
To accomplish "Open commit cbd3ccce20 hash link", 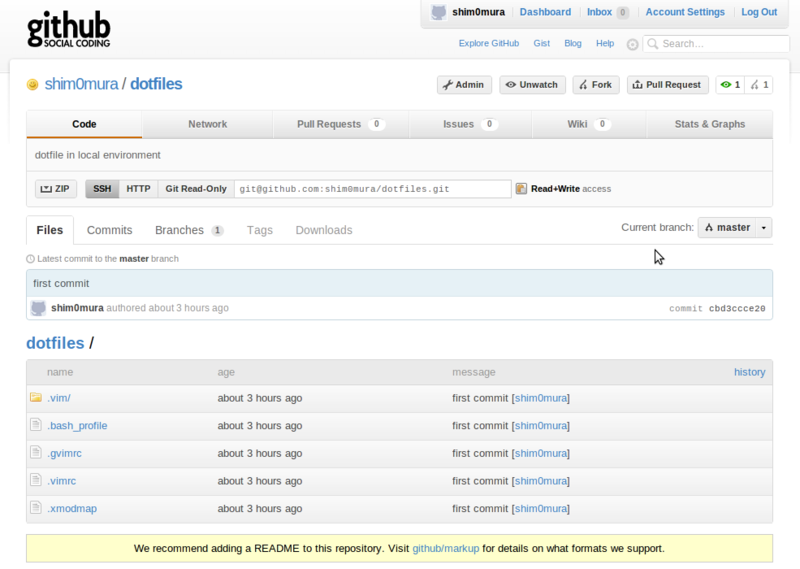I will pyautogui.click(x=737, y=309).
